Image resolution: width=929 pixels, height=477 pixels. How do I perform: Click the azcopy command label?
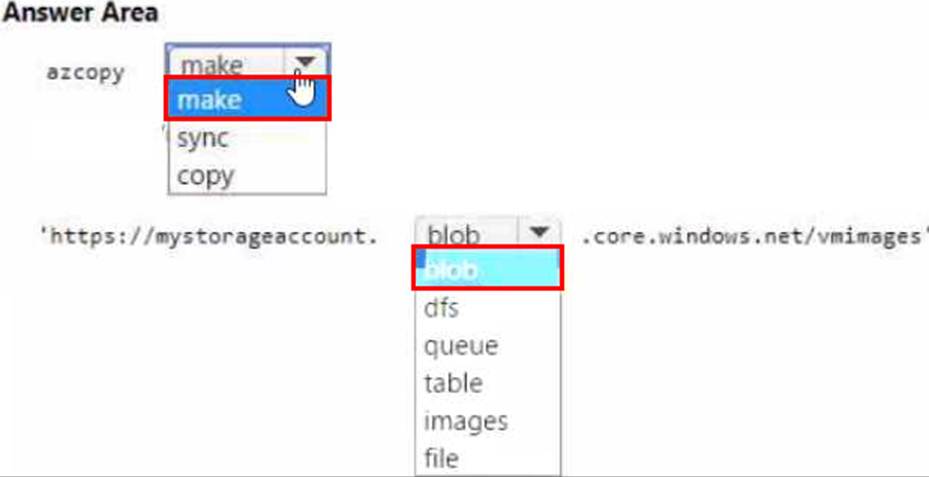pos(85,73)
